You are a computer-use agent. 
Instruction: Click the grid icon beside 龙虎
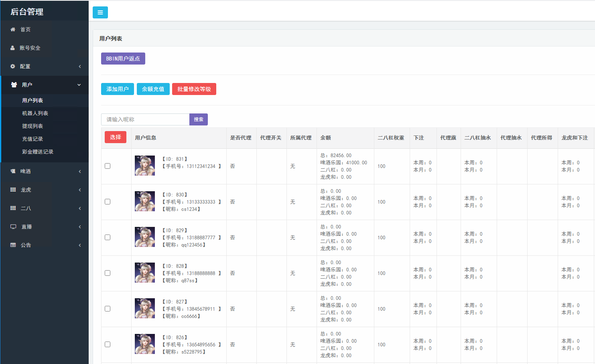[13, 190]
